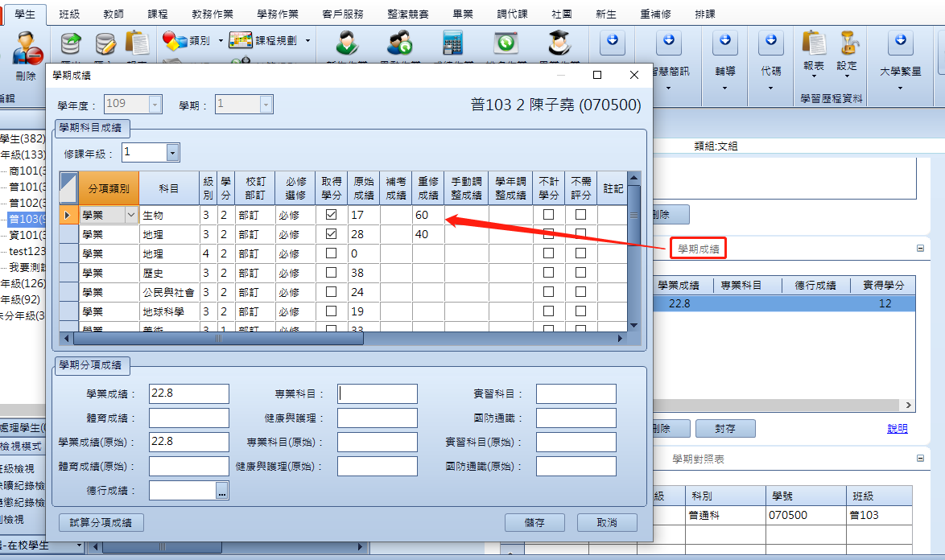
Task: Open the 修課年級 dropdown
Action: pyautogui.click(x=172, y=152)
